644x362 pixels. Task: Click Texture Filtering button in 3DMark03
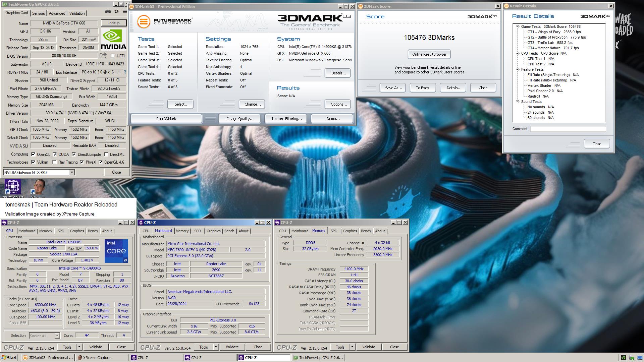(286, 119)
